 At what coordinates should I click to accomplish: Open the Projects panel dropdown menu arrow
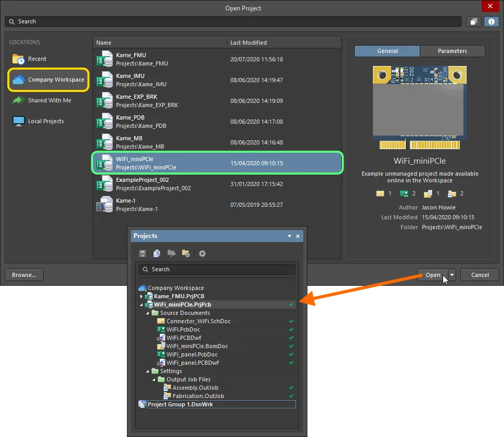click(289, 236)
